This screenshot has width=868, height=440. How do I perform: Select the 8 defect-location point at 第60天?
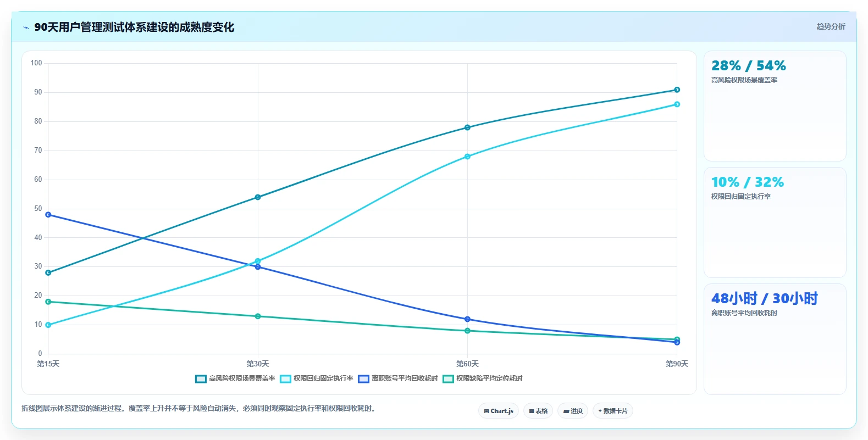tap(467, 331)
